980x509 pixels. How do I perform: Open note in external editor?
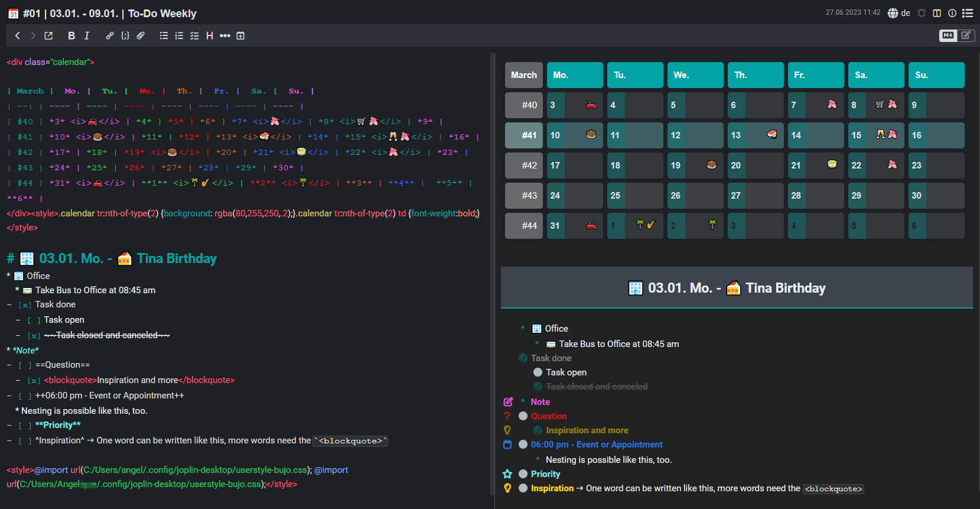tap(48, 35)
